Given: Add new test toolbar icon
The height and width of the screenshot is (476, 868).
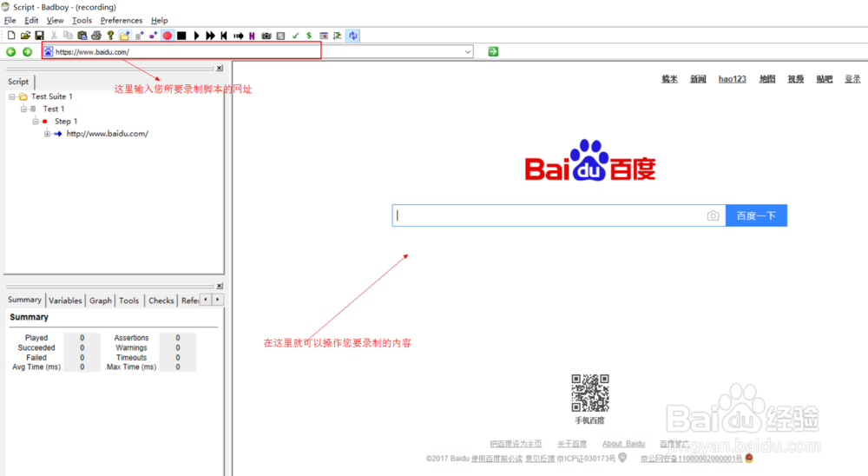Looking at the screenshot, I should [x=139, y=36].
